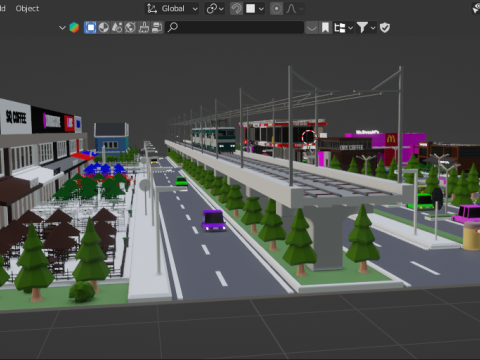
Task: Click the globe world filter icon
Action: [x=130, y=27]
